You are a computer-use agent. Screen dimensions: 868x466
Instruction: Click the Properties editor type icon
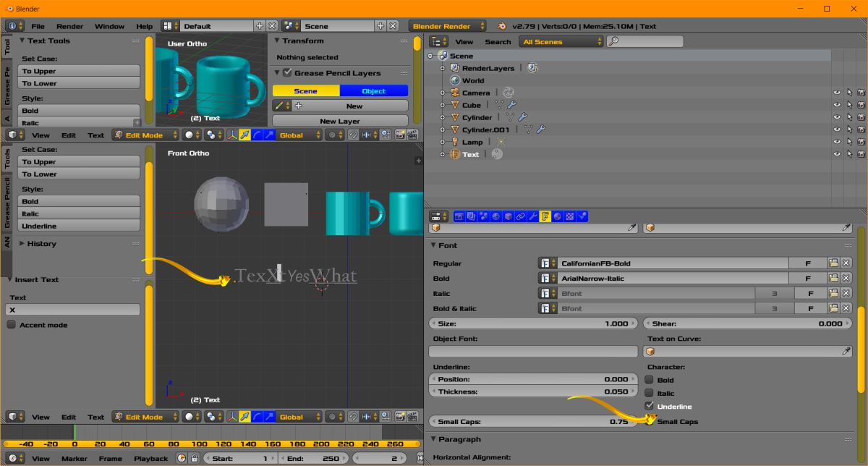click(x=438, y=216)
